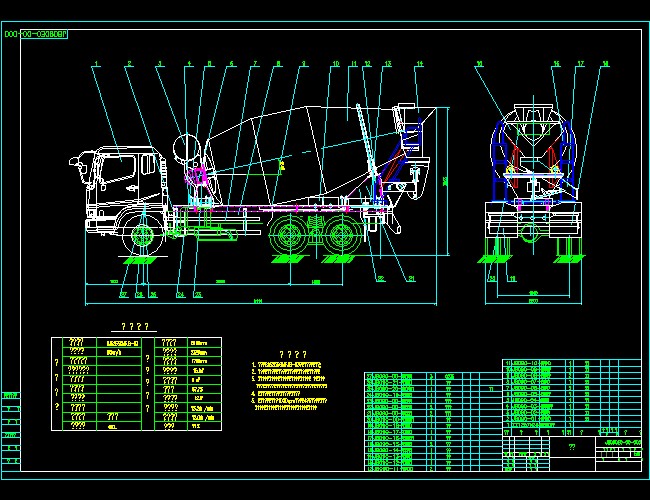Select the drawing number box at top-left corner
The width and height of the screenshot is (650, 500).
coord(35,34)
